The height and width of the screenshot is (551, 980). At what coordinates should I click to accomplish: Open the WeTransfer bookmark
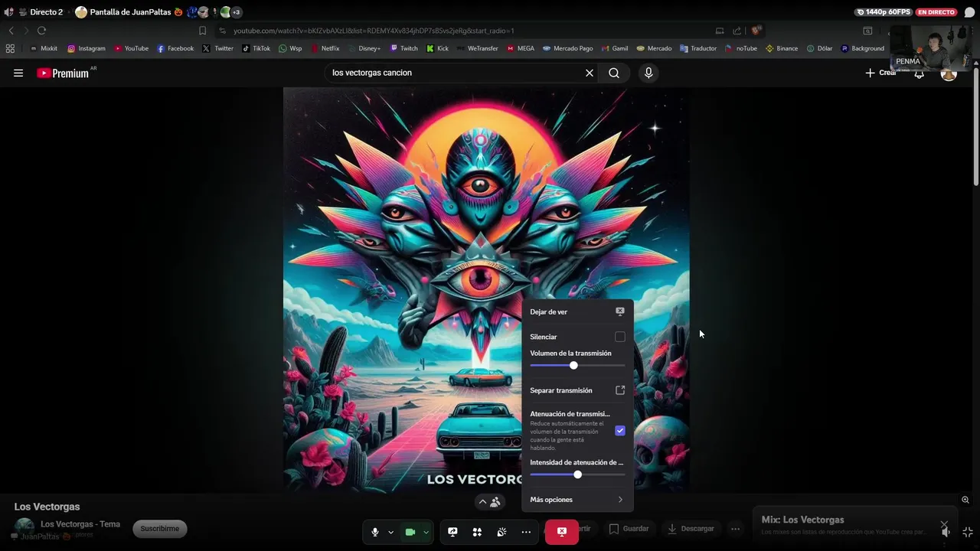477,48
